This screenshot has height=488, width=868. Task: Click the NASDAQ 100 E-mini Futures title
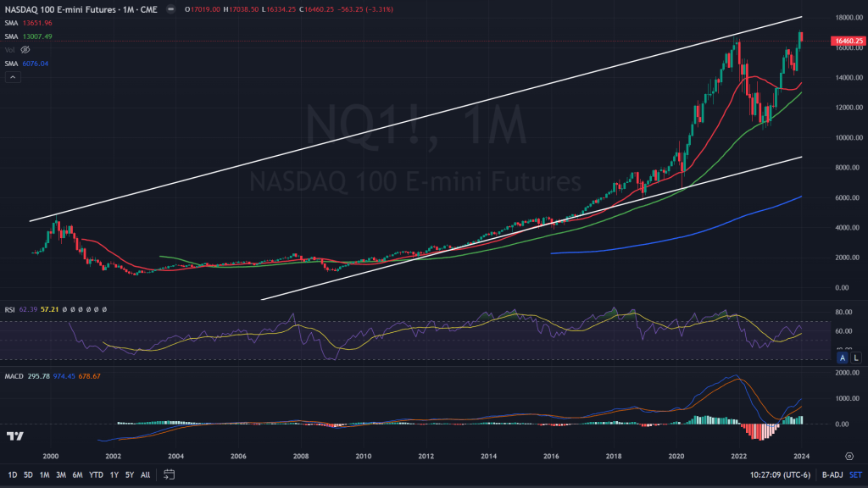tap(59, 10)
